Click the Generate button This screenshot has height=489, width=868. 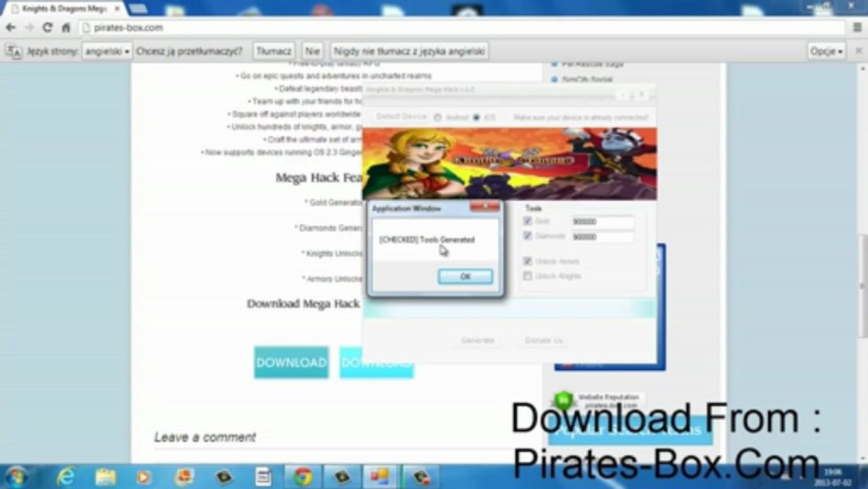tap(478, 340)
